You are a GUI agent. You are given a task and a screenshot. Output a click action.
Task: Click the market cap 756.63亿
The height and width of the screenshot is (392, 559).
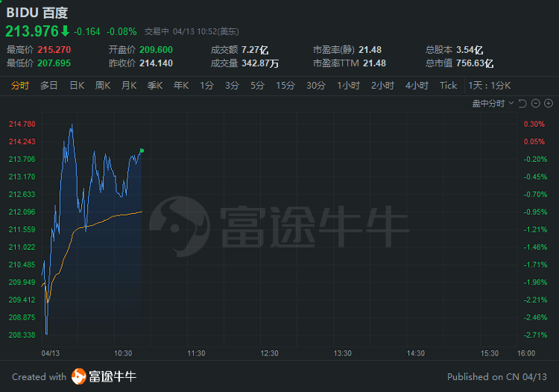click(x=475, y=63)
